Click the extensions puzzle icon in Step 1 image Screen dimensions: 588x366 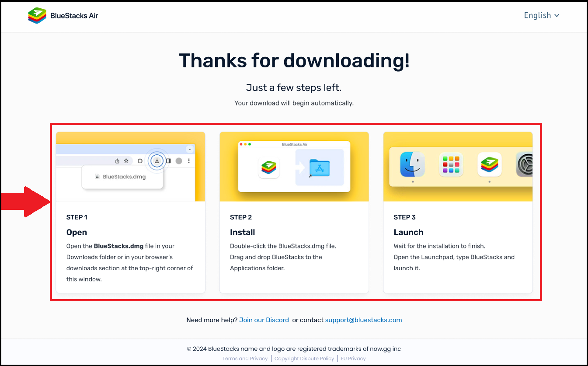click(140, 160)
